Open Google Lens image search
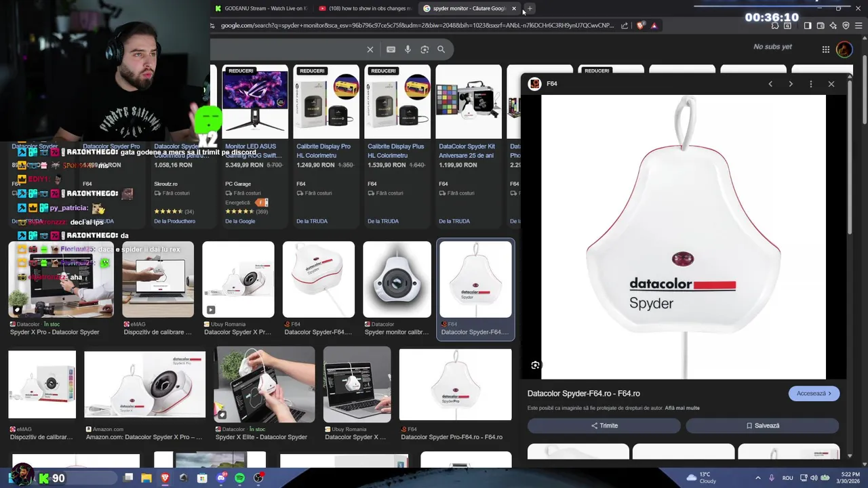The width and height of the screenshot is (868, 488). click(x=425, y=49)
